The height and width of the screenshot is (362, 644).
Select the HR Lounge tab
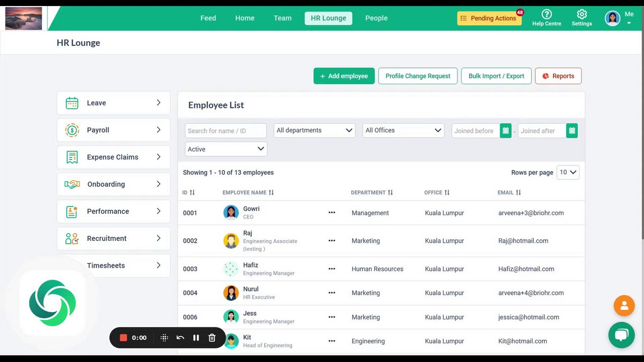tap(329, 18)
